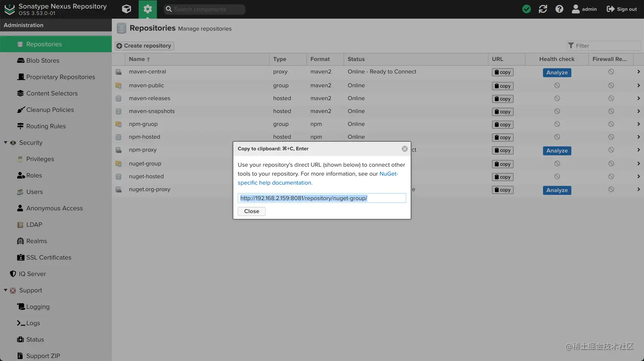Click the nuget-group repository URL field
The height and width of the screenshot is (361, 644).
tap(322, 198)
